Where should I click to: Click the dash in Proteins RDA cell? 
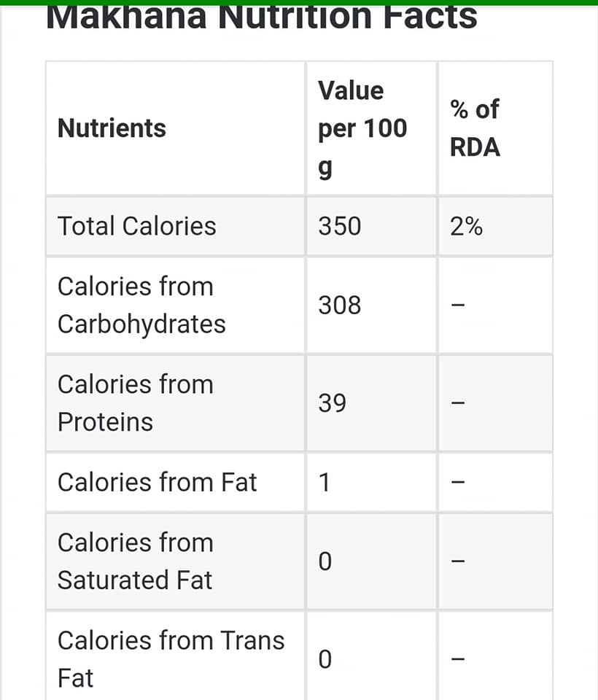(458, 403)
